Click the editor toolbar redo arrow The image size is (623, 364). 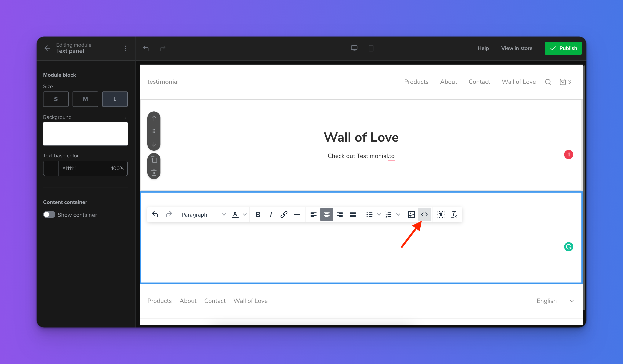tap(169, 214)
